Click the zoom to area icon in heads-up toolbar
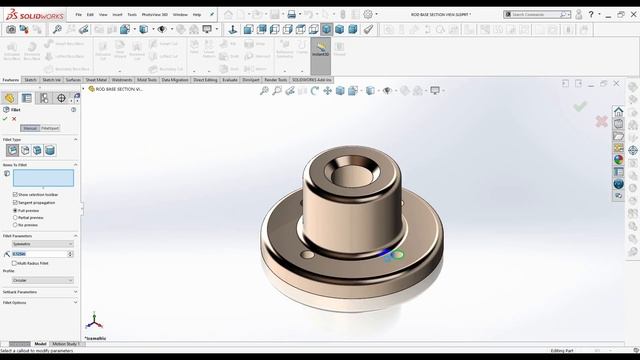Screen dimensions: 640x360 [x=277, y=91]
